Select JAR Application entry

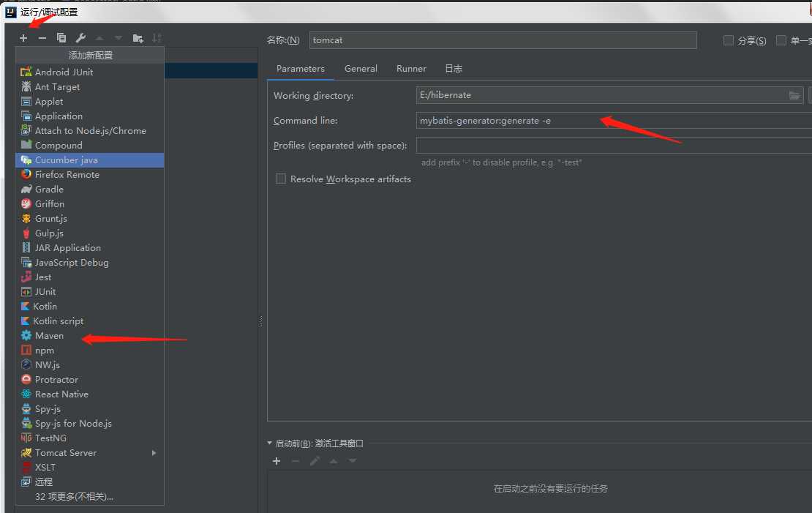tap(89, 247)
